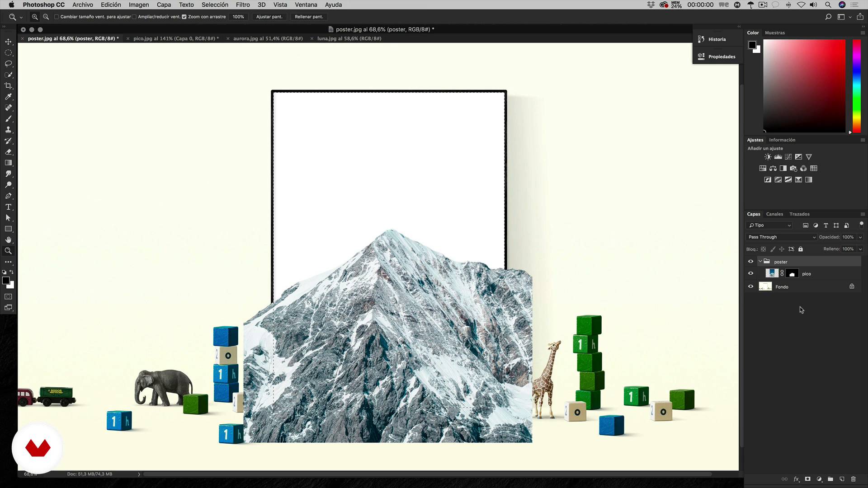Enable Zoom con arrastre checkbox
The width and height of the screenshot is (868, 488).
184,17
